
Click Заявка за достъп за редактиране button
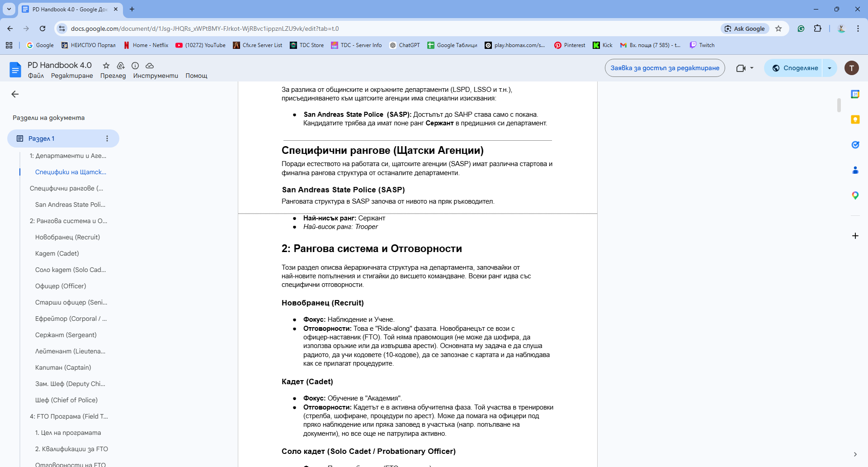click(665, 68)
